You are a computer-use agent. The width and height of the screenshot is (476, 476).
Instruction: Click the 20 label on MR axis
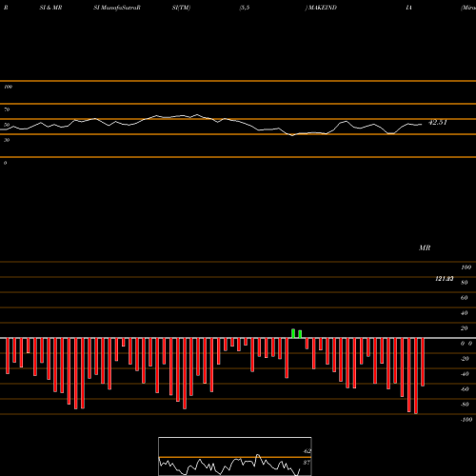[x=465, y=328]
